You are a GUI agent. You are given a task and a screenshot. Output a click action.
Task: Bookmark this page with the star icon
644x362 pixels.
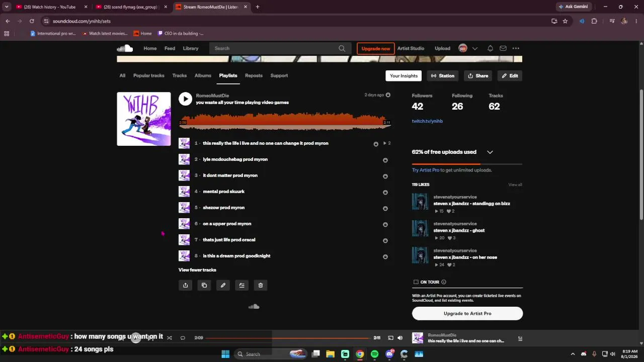[565, 21]
